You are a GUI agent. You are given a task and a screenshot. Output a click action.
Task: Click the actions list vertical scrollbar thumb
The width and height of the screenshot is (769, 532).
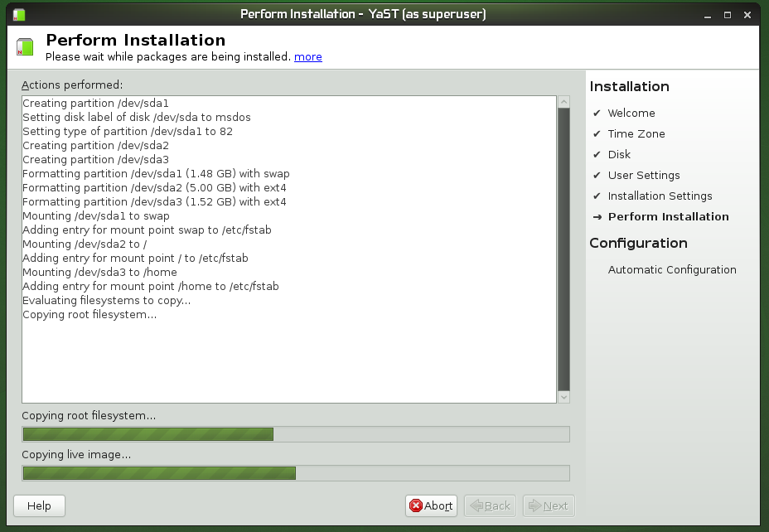(564, 249)
